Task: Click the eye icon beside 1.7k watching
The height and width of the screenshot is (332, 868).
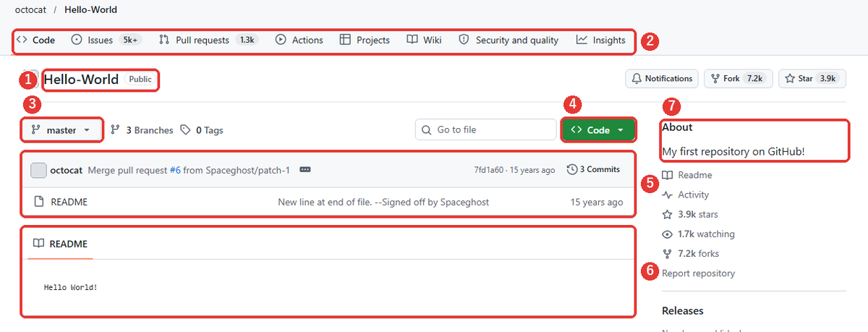Action: tap(668, 234)
